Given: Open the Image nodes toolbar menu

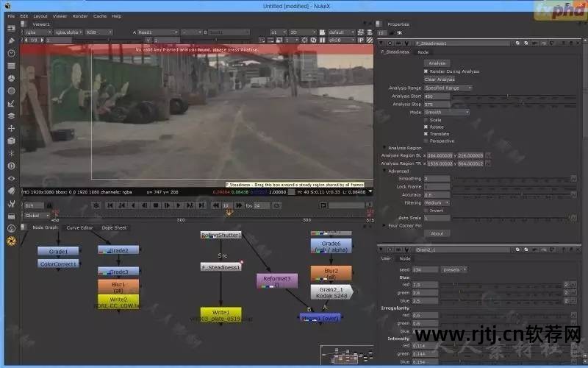Looking at the screenshot, I should (11, 28).
